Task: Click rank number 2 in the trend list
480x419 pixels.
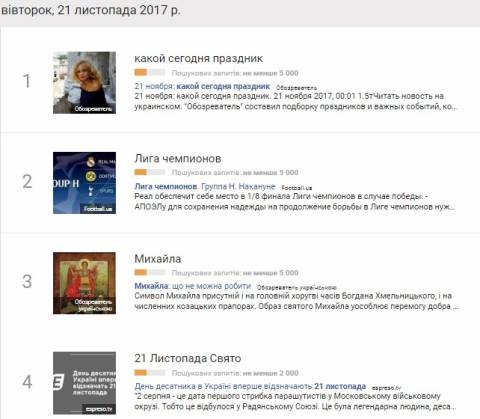Action: click(27, 182)
